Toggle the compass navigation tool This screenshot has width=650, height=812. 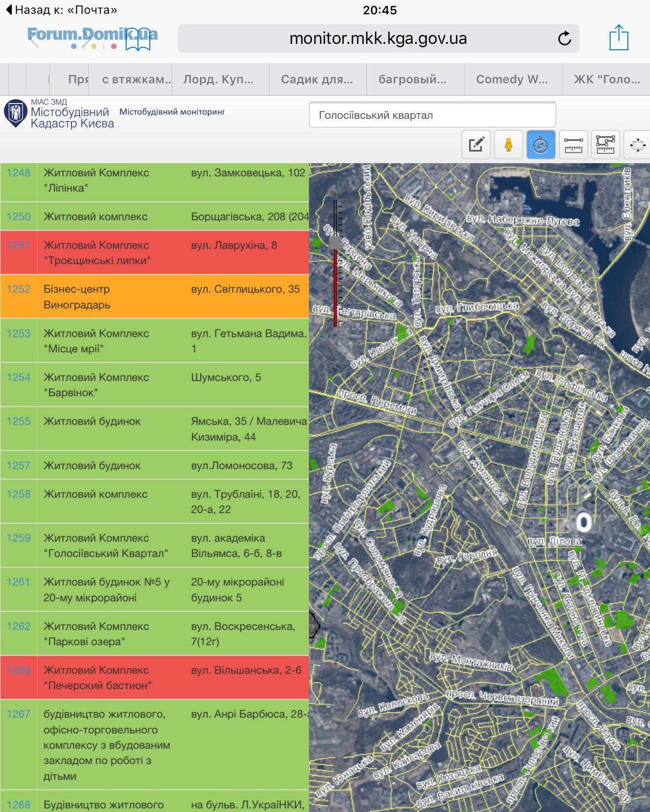541,144
